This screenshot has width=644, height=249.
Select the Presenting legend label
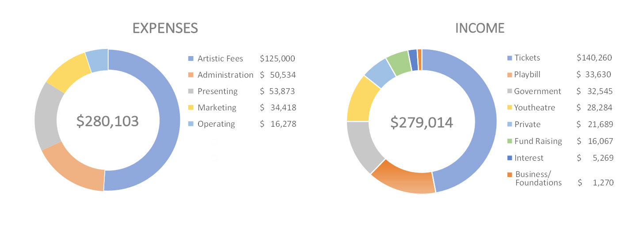tap(217, 91)
